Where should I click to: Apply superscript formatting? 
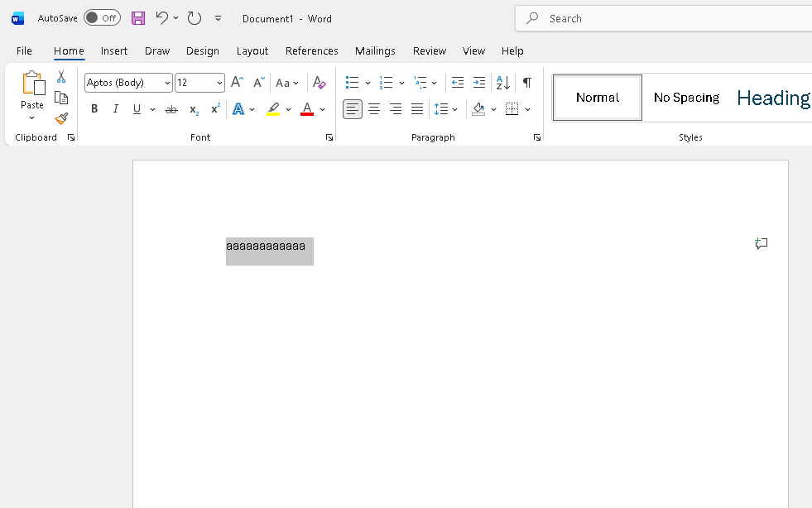click(x=215, y=108)
